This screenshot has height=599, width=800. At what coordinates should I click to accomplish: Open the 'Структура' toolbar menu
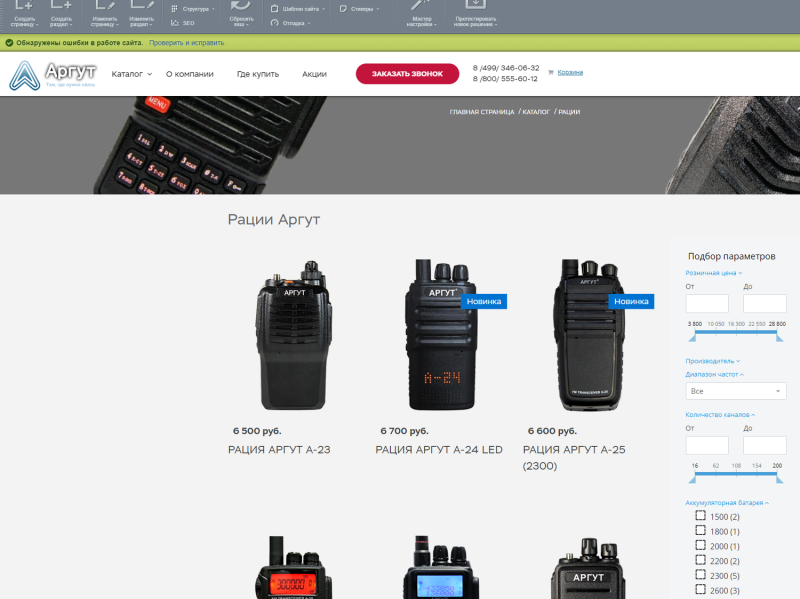pyautogui.click(x=193, y=9)
